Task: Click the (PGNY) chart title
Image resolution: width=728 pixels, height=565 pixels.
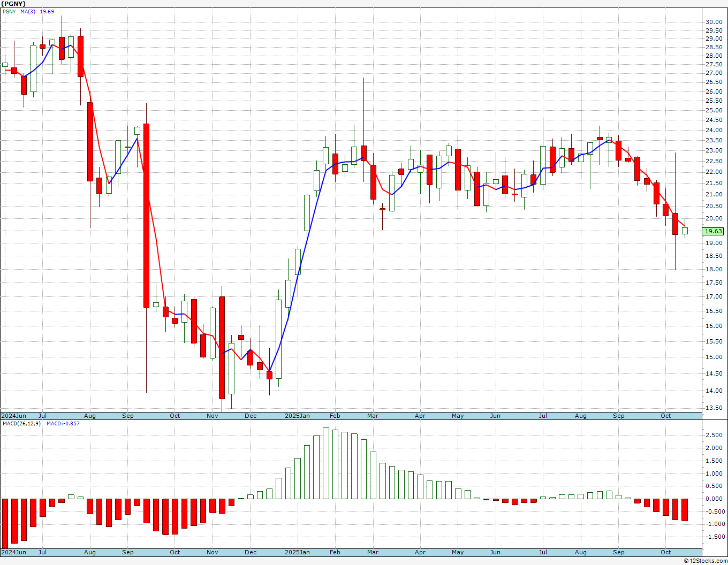Action: pyautogui.click(x=13, y=4)
